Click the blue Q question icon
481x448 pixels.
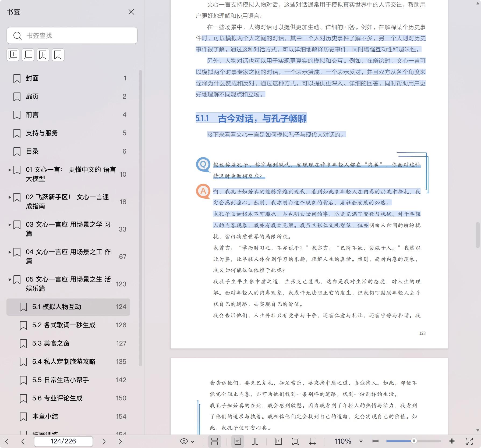pyautogui.click(x=203, y=165)
